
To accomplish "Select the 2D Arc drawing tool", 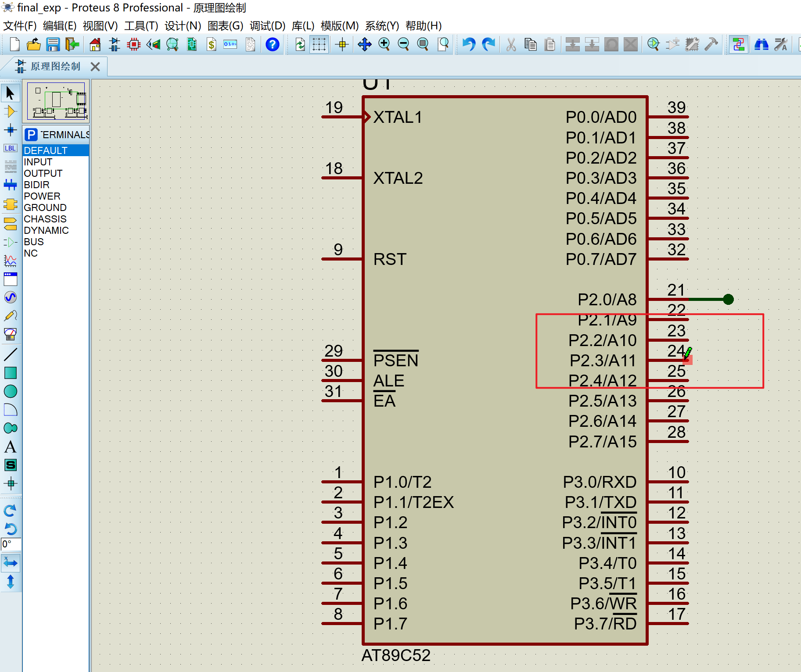I will (x=11, y=410).
